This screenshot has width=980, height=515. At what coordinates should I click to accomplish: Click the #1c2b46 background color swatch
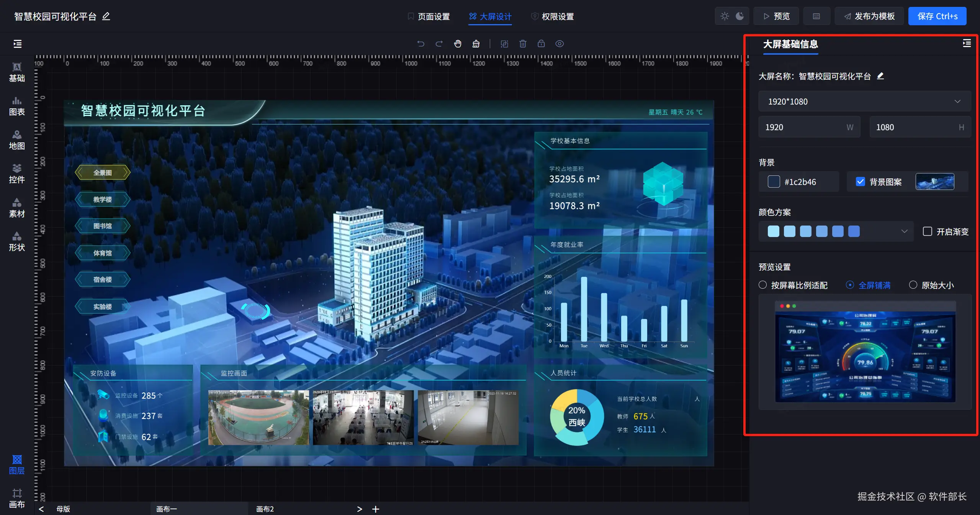click(x=774, y=182)
